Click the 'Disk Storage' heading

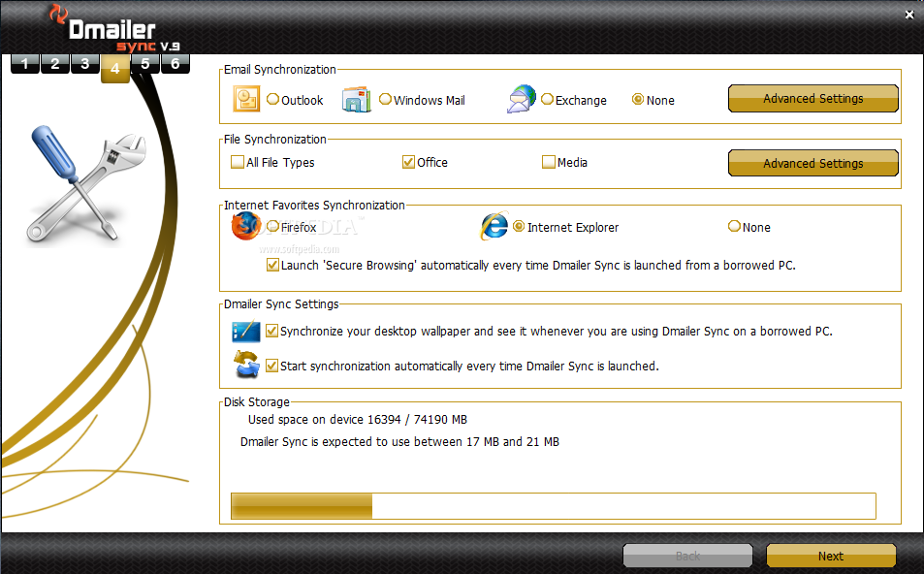(256, 402)
